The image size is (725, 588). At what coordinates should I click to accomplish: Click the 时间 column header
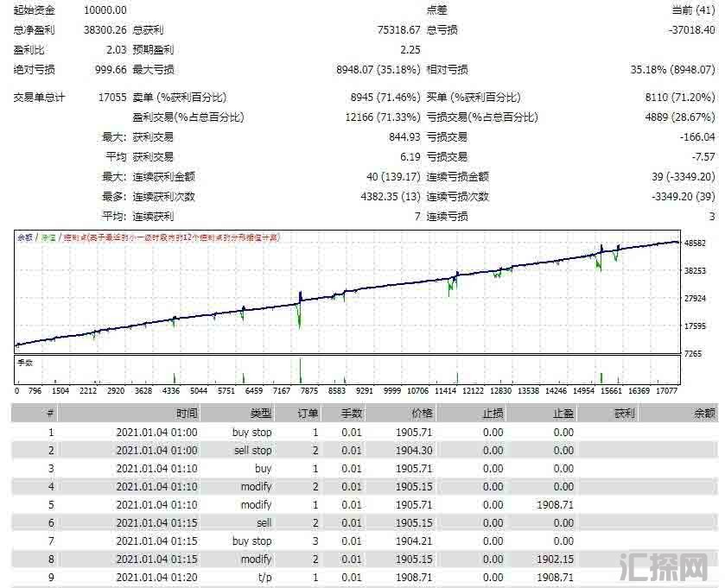187,414
